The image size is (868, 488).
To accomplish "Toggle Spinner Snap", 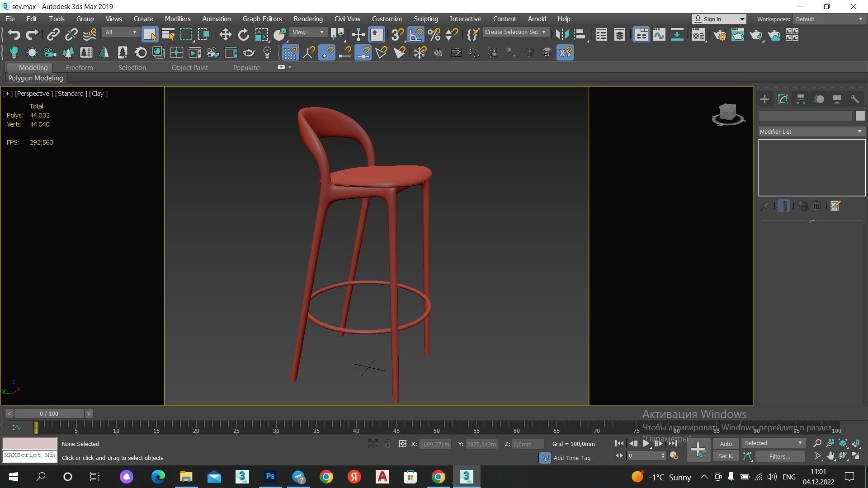I will pyautogui.click(x=452, y=35).
